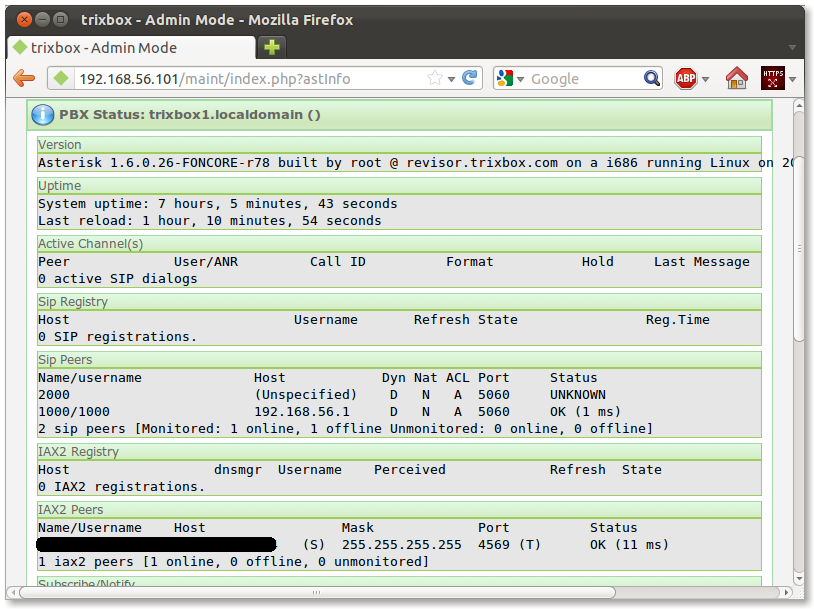The width and height of the screenshot is (814, 609).
Task: Click SIP peer 1000/1000 row name
Action: [x=74, y=412]
